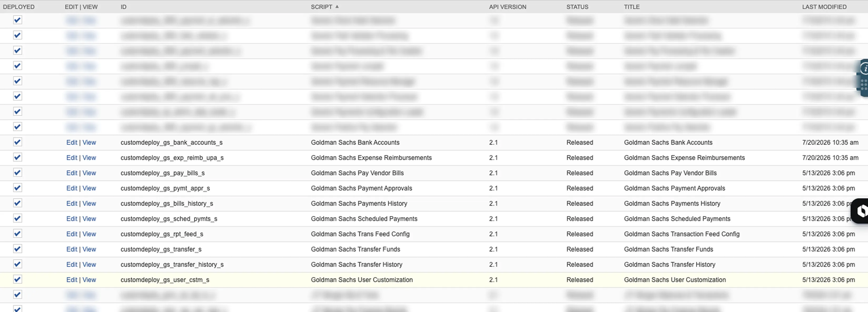This screenshot has height=312, width=868.
Task: View the customdeploy_gs_transfer_history_s deployment
Action: pos(89,265)
